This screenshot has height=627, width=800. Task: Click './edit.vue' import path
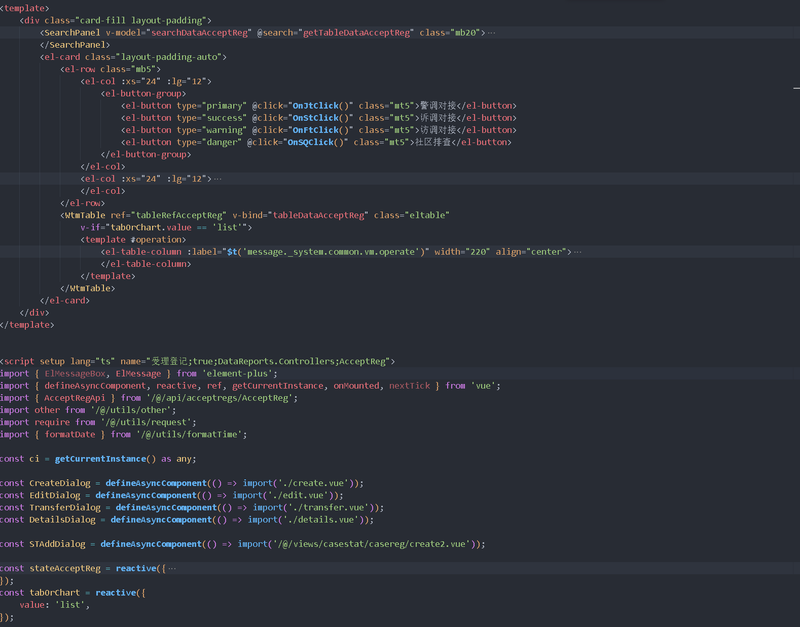298,495
